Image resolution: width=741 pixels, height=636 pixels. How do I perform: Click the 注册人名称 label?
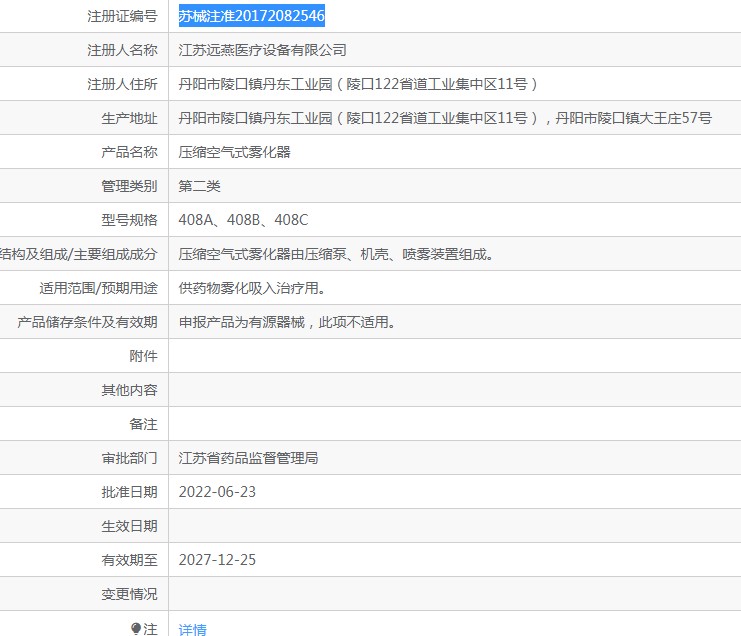pyautogui.click(x=122, y=50)
